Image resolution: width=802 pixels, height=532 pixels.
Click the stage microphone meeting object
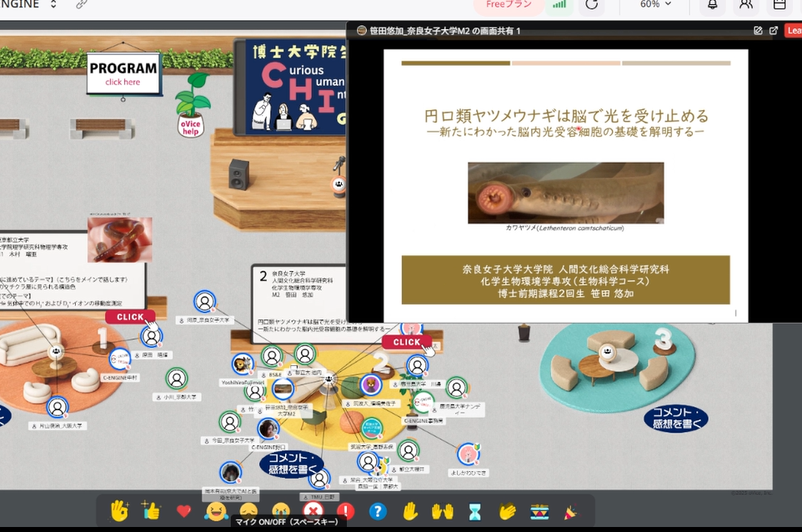click(338, 183)
